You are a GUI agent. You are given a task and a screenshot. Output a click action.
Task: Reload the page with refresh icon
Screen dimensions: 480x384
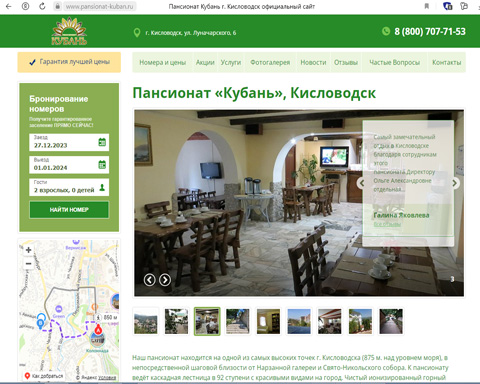coord(42,6)
